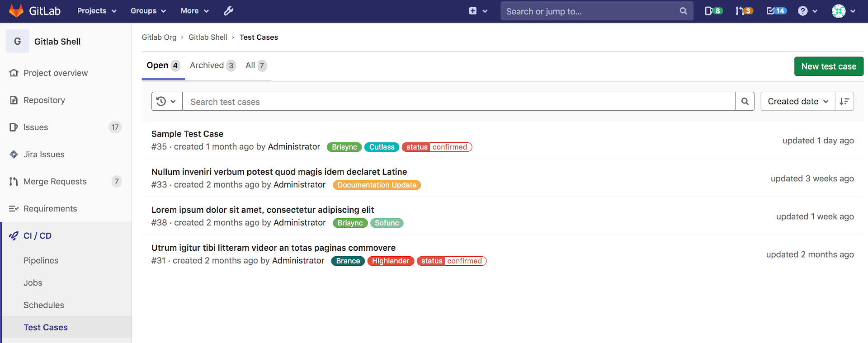This screenshot has width=868, height=343.
Task: Click the issues counter icon in navbar
Action: (x=713, y=11)
